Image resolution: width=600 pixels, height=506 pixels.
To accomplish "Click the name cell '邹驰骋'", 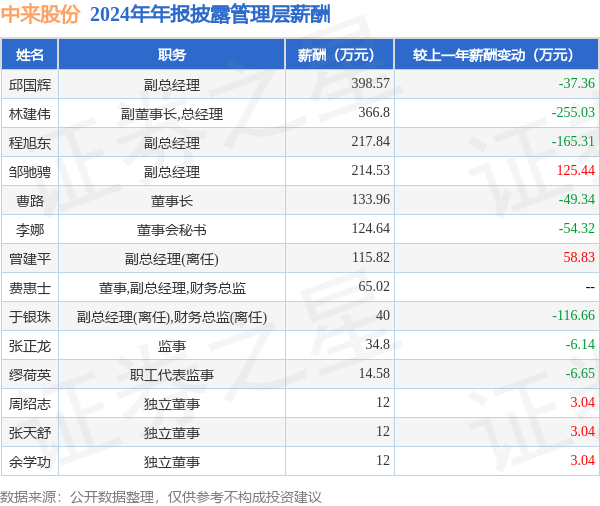I will point(29,172).
